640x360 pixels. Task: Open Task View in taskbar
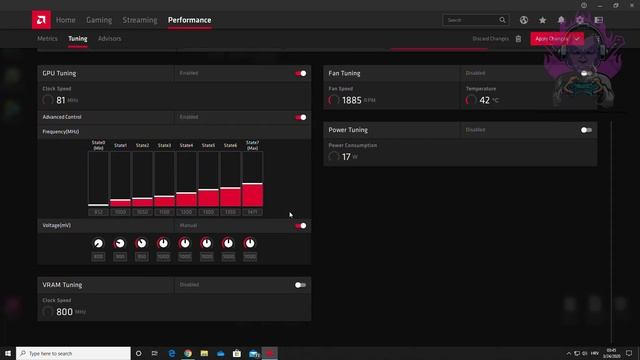pos(155,353)
